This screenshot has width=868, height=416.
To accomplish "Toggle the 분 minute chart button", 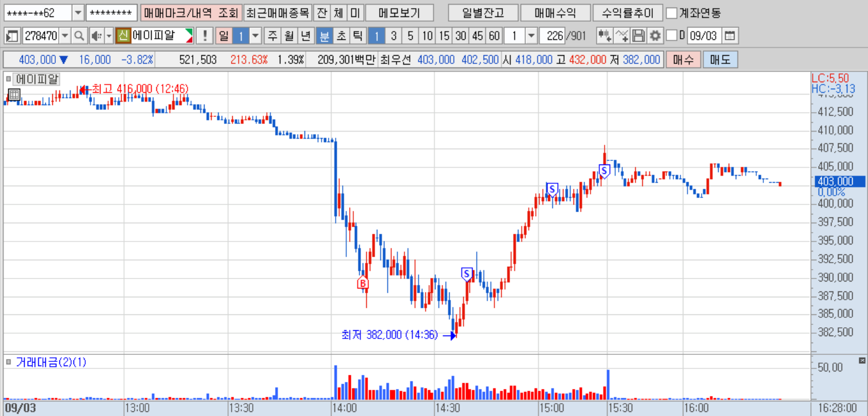I will click(x=324, y=36).
